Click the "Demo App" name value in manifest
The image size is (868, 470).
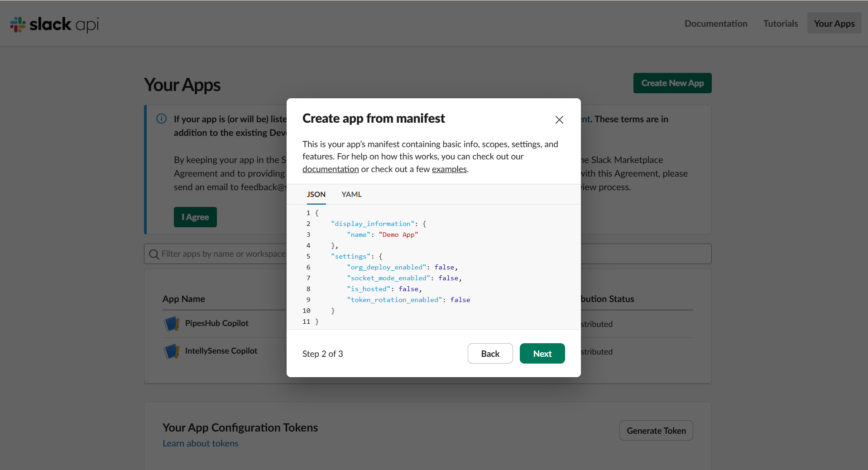(398, 235)
